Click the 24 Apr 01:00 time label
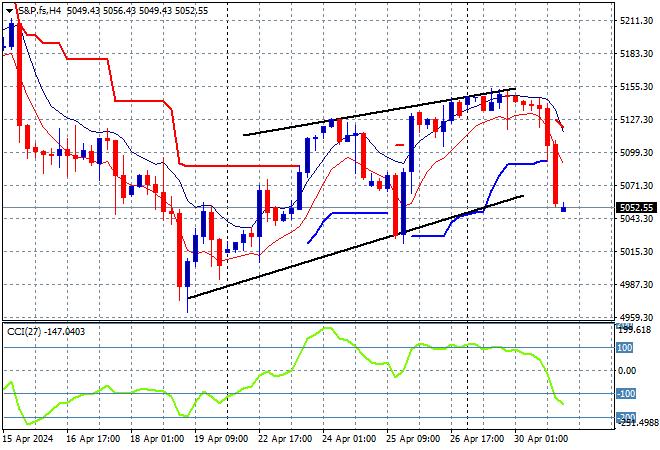This screenshot has width=660, height=450. [349, 439]
